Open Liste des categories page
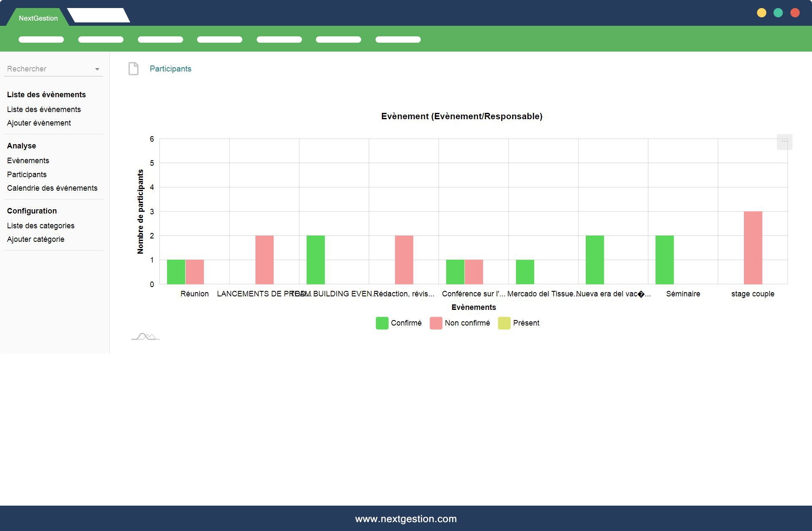The image size is (812, 531). coord(41,226)
